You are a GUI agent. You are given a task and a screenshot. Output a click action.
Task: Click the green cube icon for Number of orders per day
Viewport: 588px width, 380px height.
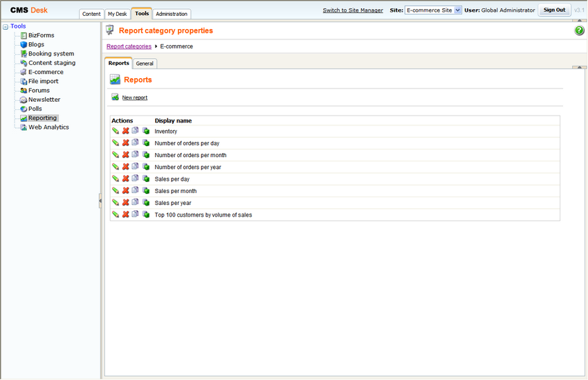click(146, 143)
